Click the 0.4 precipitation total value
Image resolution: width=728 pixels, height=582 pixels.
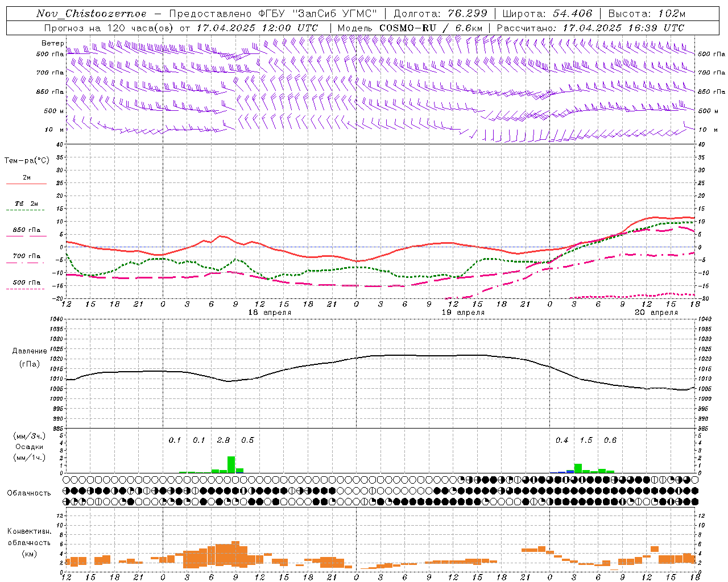point(562,440)
